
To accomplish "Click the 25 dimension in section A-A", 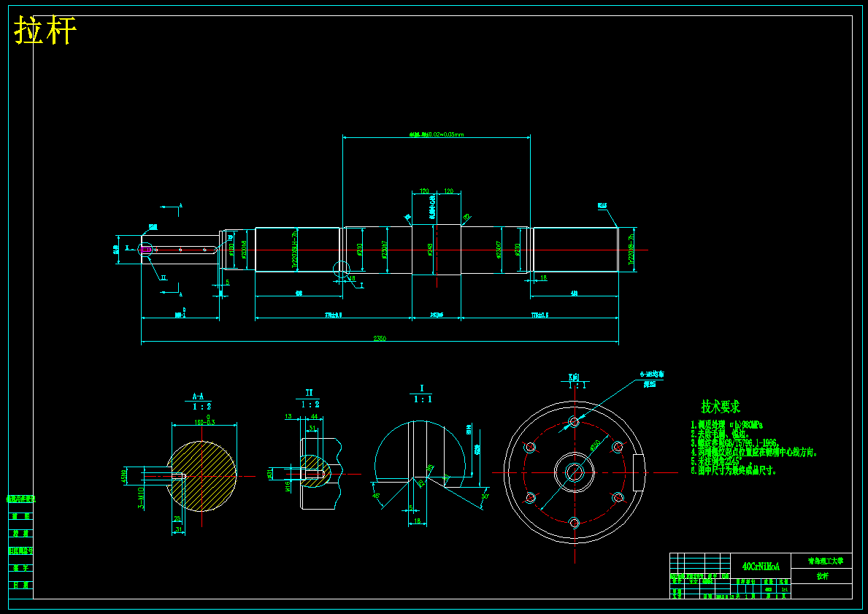I will click(x=177, y=519).
